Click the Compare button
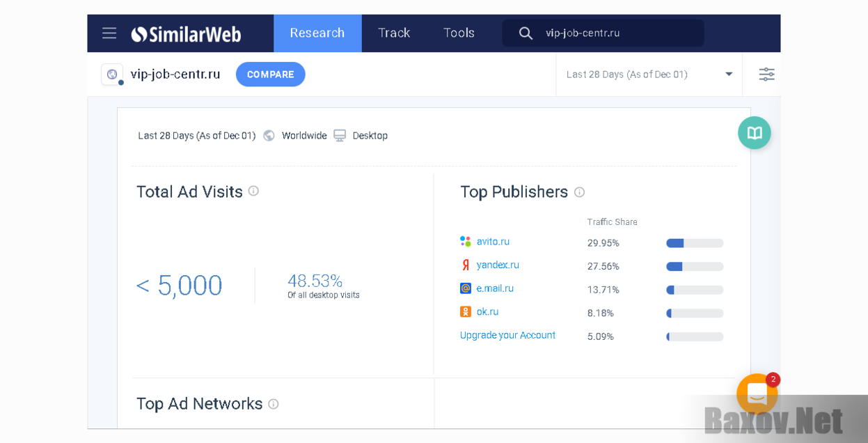Screen dimensions: 868x443 (x=271, y=75)
